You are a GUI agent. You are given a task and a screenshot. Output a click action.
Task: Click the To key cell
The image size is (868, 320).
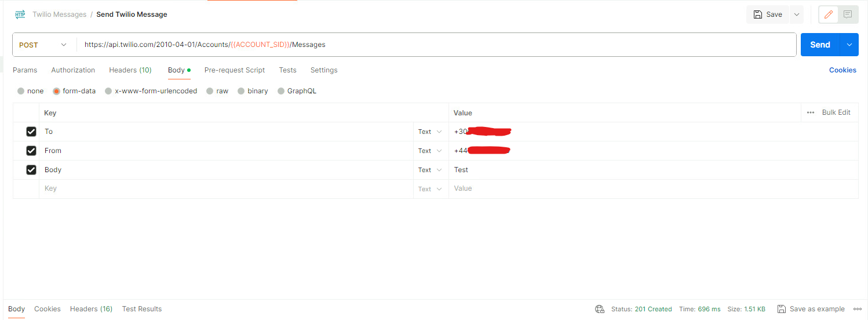tap(226, 132)
